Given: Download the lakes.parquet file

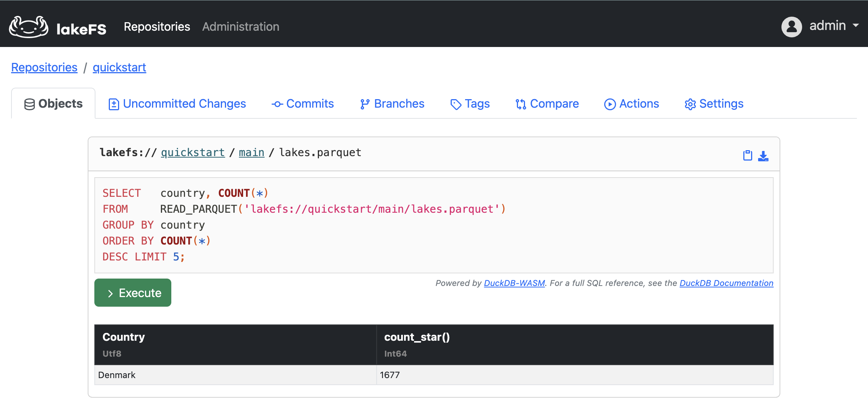Looking at the screenshot, I should pos(763,156).
